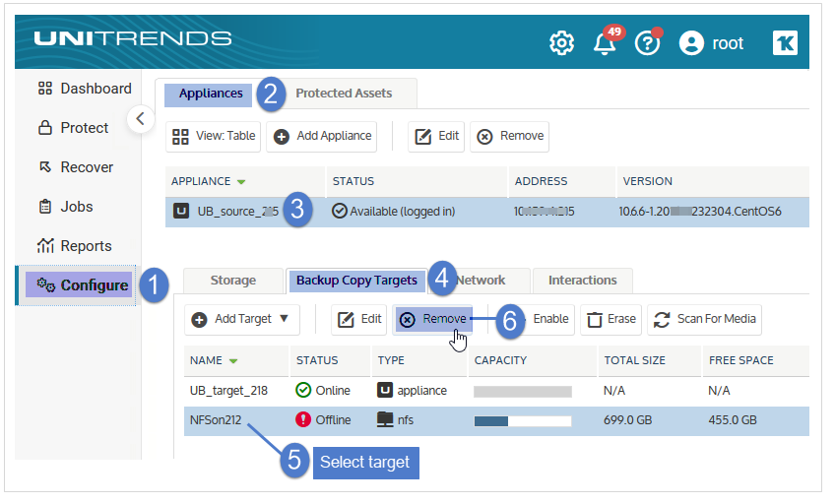Viewport: 835px width, 504px height.
Task: Open Protect section in sidebar
Action: 75,129
